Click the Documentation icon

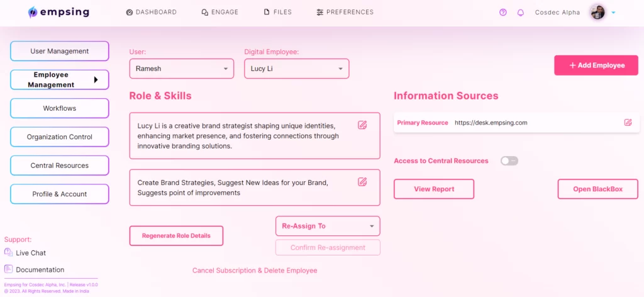[x=8, y=269]
